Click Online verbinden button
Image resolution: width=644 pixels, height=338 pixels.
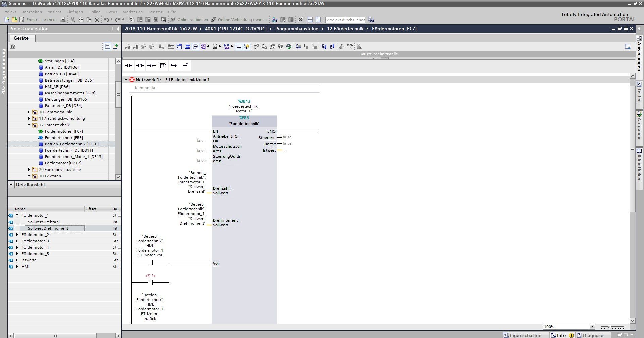pyautogui.click(x=189, y=20)
